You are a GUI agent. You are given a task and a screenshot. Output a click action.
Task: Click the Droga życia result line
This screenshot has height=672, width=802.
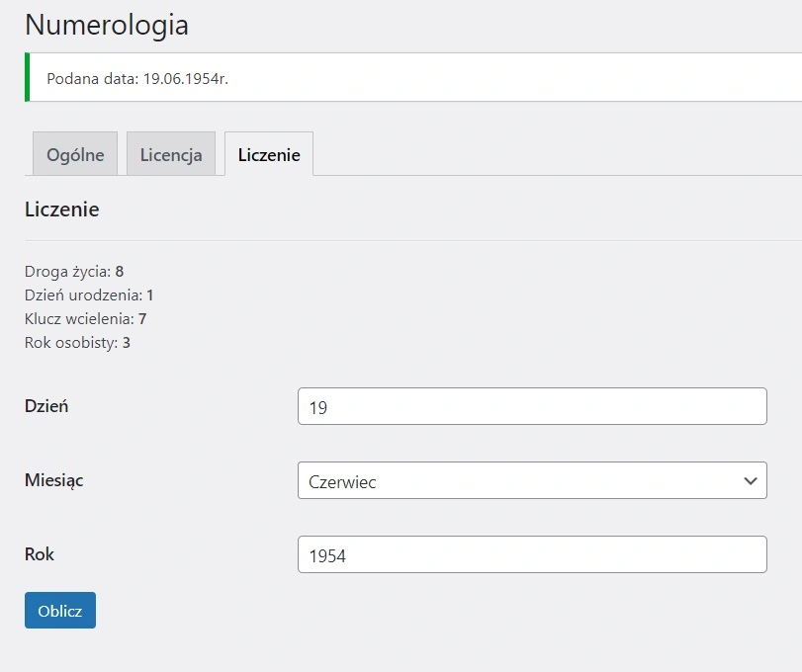click(74, 272)
